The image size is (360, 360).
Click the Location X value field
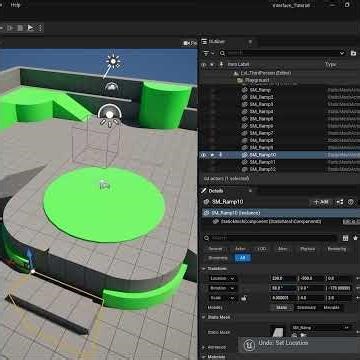[x=283, y=278]
